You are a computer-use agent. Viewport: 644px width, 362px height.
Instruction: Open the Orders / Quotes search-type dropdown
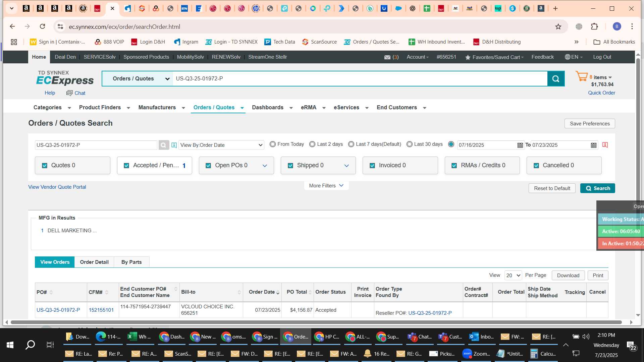[x=138, y=79]
